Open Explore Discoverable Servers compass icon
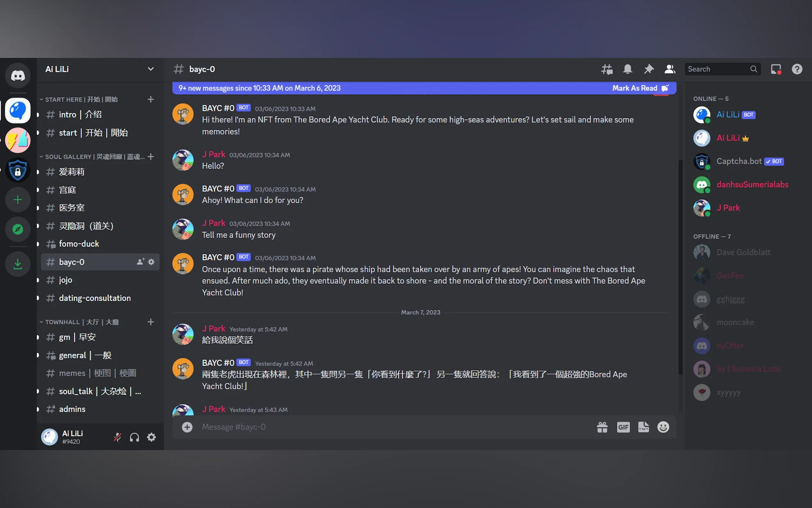This screenshot has height=508, width=812. click(x=18, y=229)
